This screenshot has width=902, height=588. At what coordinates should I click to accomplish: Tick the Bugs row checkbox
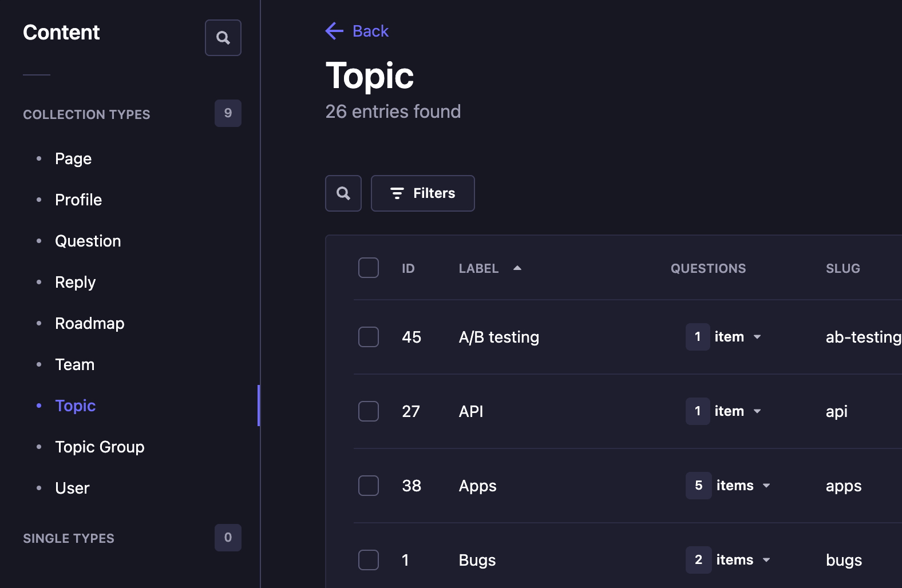369,560
